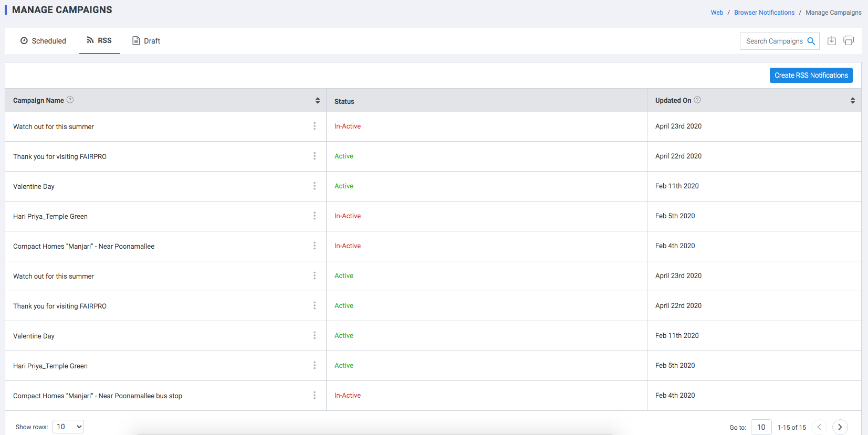Click the search magnifier icon

(x=811, y=41)
